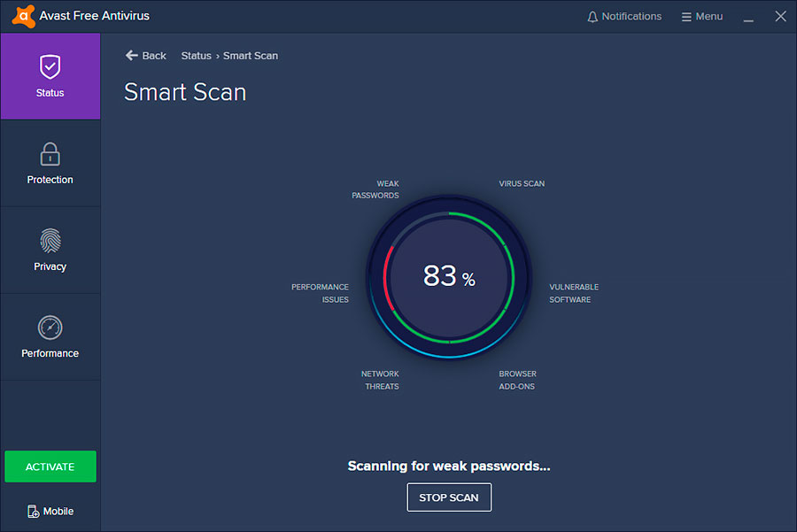
Task: Click the Network Threats label
Action: [x=380, y=380]
